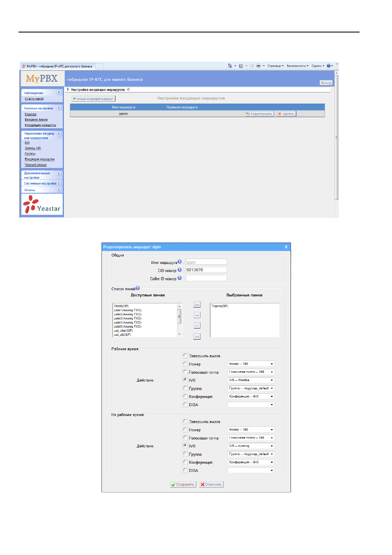The image size is (392, 555).
Task: Click info icon next to 'Имя маршрута'
Action: point(180,261)
